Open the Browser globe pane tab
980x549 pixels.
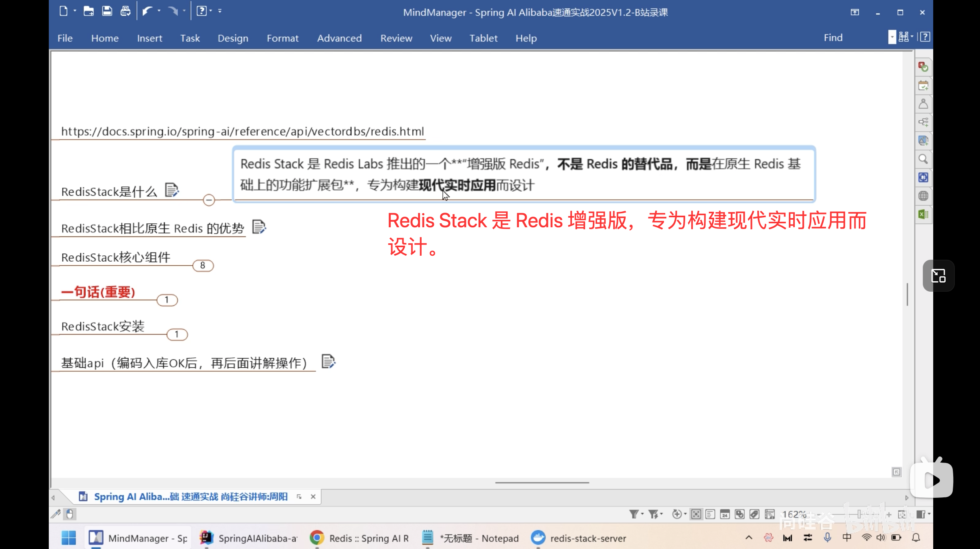tap(923, 196)
